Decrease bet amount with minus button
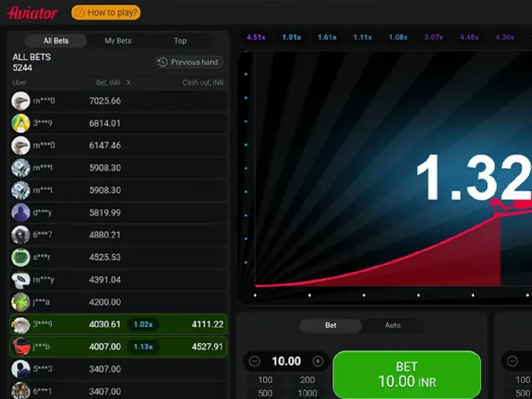 pos(255,362)
